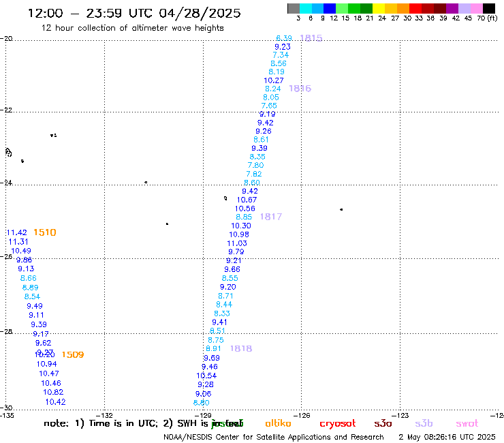The image size is (504, 443).
Task: Click the wave height value '11.03'
Action: coord(237,243)
